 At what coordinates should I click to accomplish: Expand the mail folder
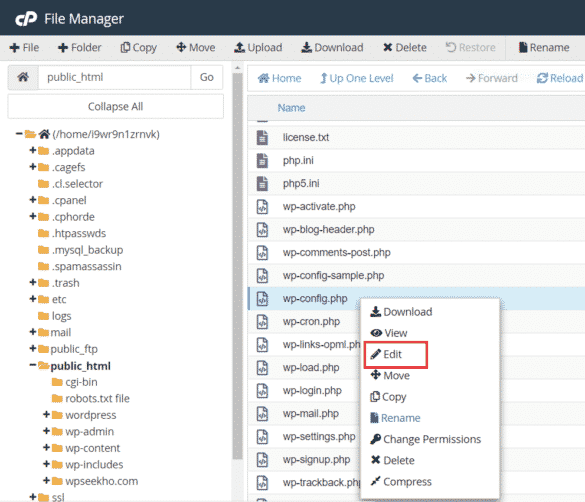33,332
